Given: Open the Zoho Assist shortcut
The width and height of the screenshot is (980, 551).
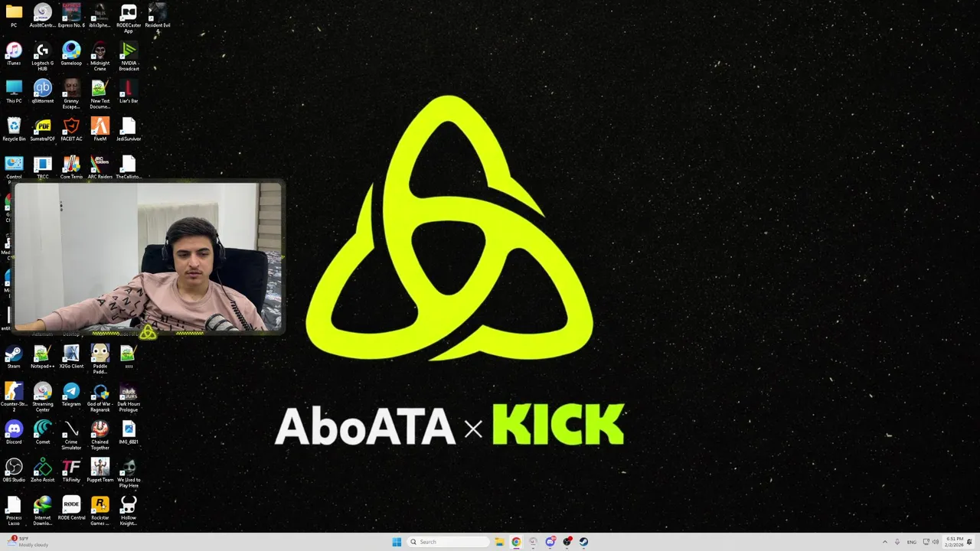Looking at the screenshot, I should point(43,471).
